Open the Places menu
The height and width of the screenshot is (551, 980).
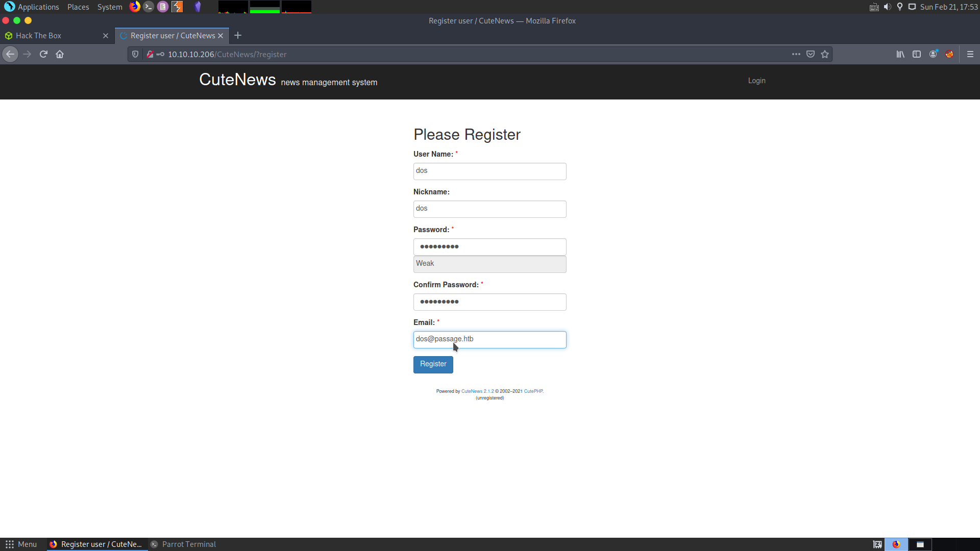pyautogui.click(x=78, y=7)
